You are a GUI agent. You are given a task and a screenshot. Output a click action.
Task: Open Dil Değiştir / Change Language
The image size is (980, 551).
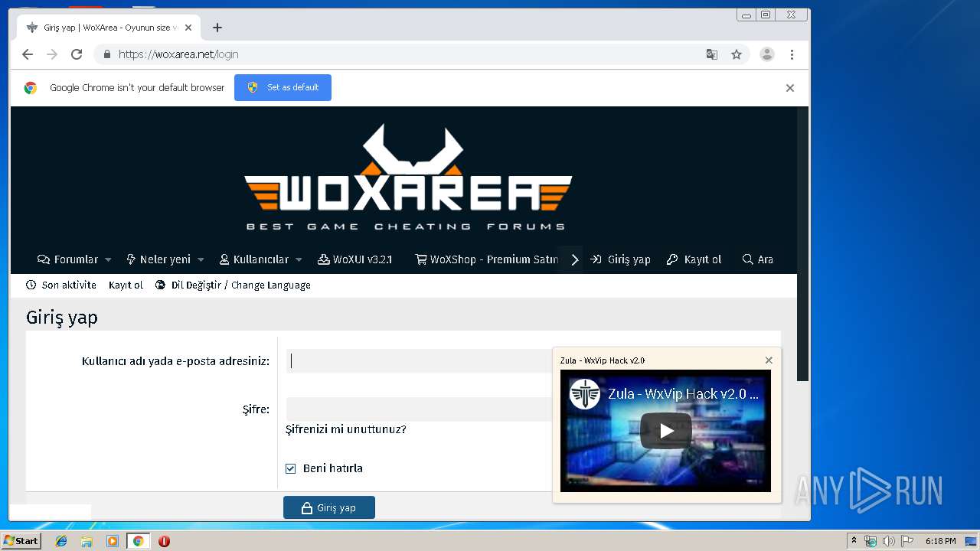(233, 285)
